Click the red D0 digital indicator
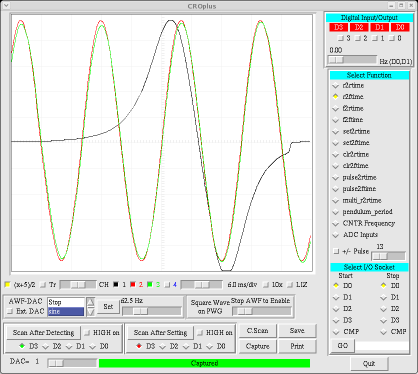 [400, 27]
